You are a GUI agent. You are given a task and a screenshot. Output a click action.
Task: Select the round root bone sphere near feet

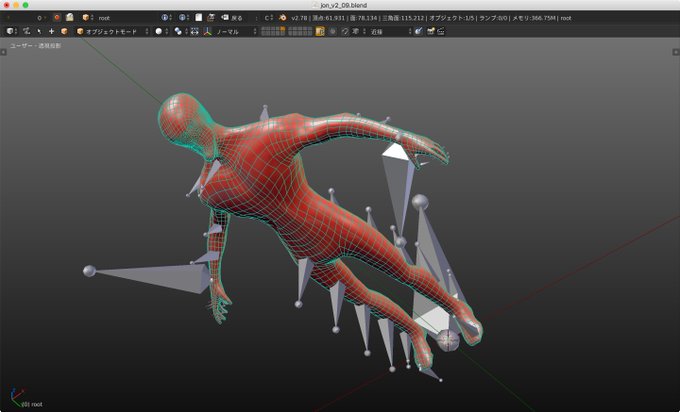448,340
